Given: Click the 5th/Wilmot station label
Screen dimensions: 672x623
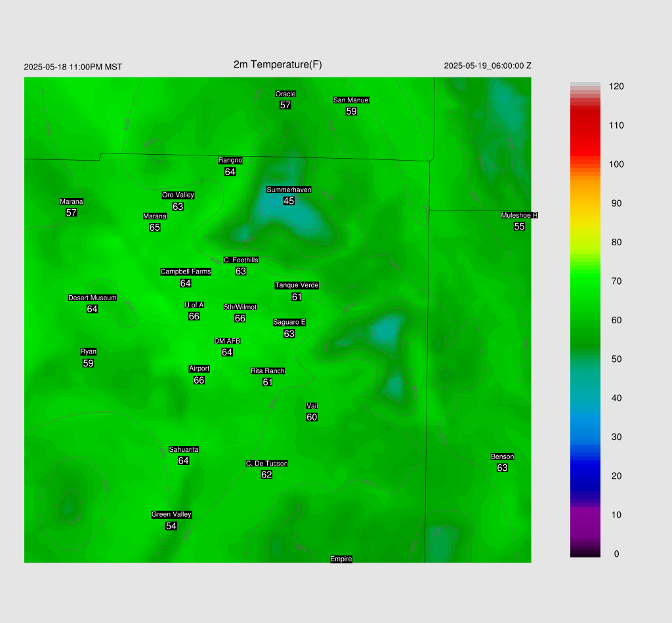Looking at the screenshot, I should tap(240, 307).
